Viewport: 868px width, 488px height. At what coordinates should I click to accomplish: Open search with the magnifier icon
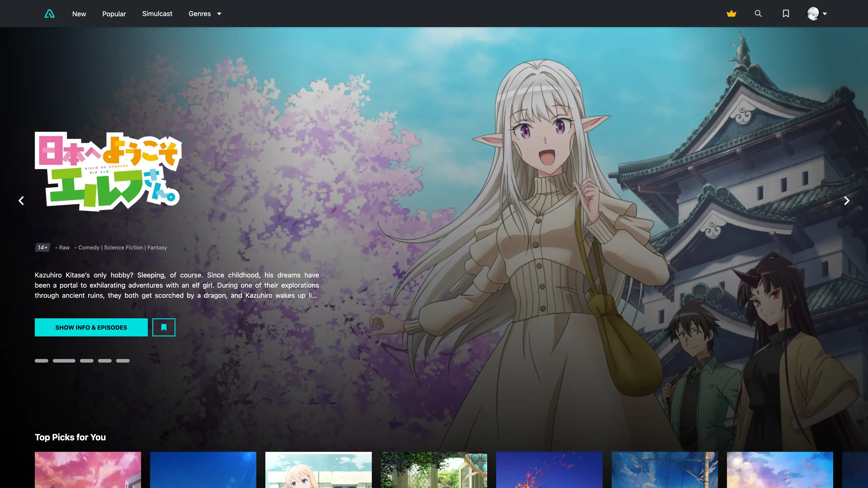(758, 14)
